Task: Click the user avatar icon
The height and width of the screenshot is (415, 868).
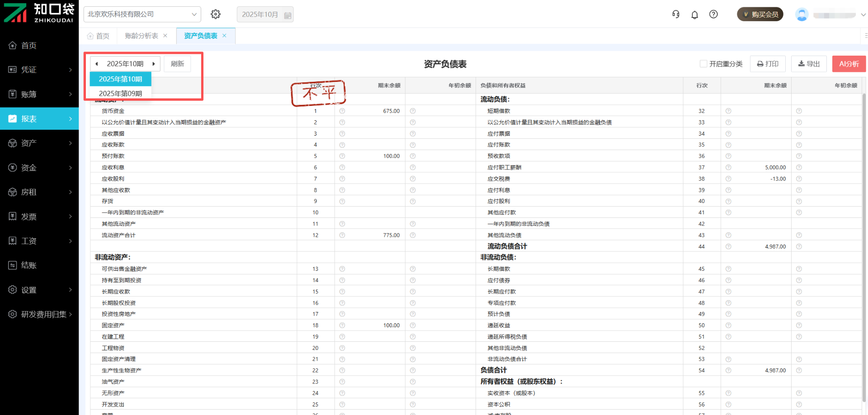Action: point(802,15)
